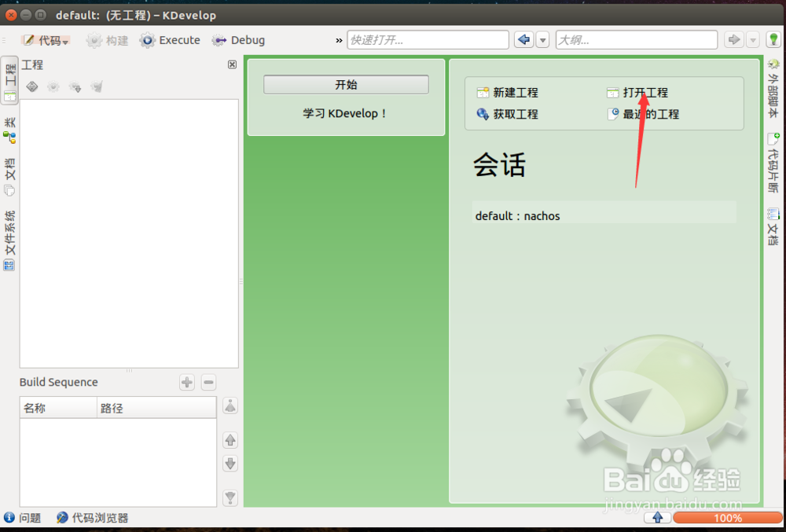Click the status bar up arrow button
The height and width of the screenshot is (532, 786).
657,518
